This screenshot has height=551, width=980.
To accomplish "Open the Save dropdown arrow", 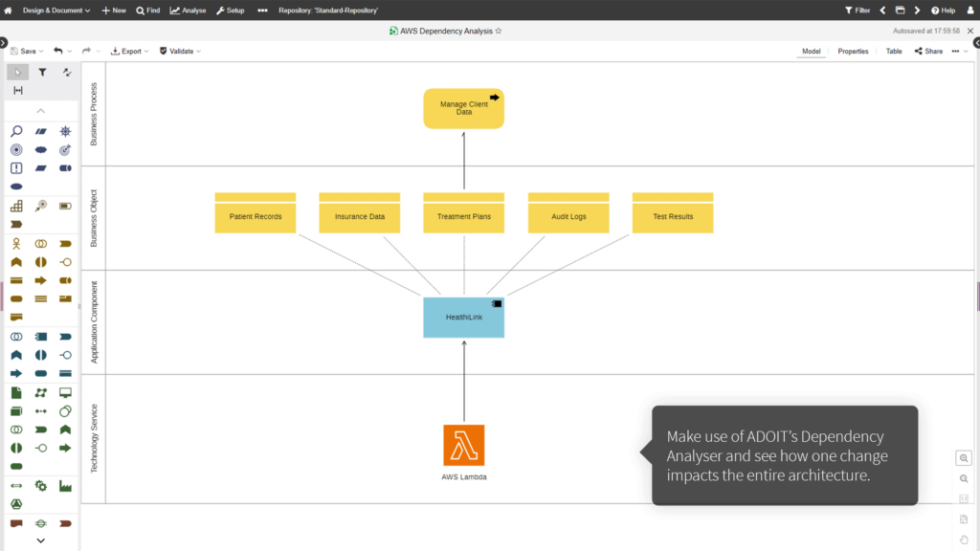I will (41, 51).
